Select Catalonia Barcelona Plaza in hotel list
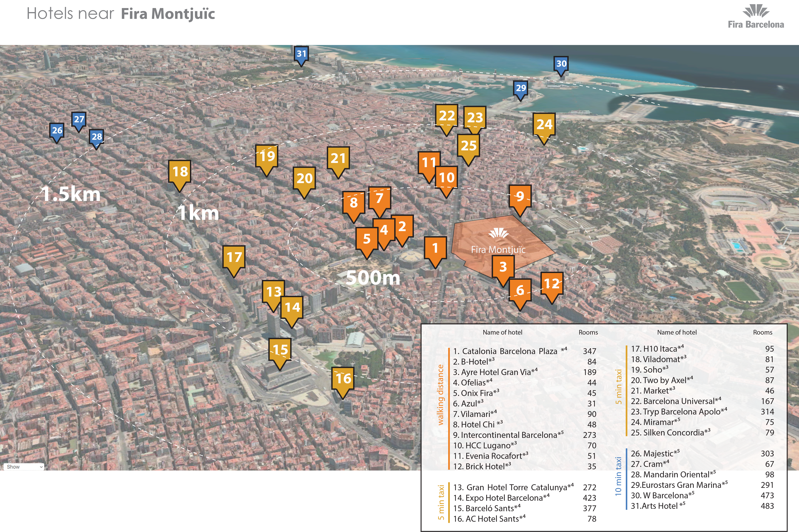Image resolution: width=799 pixels, height=532 pixels. point(524,351)
